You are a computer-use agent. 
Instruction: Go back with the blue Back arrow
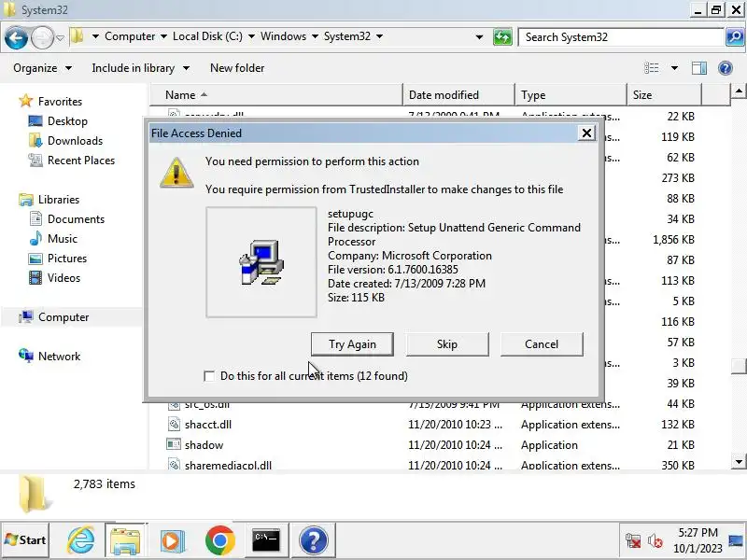[x=16, y=37]
